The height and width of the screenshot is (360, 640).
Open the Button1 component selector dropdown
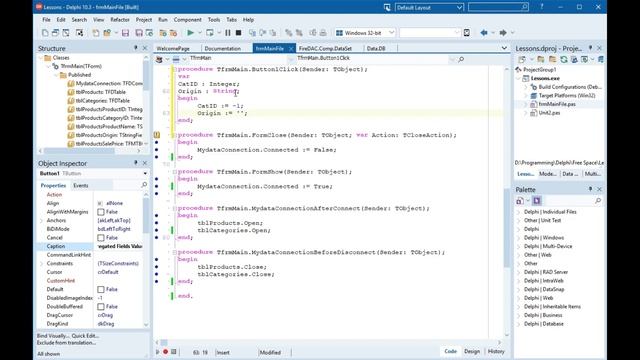145,173
